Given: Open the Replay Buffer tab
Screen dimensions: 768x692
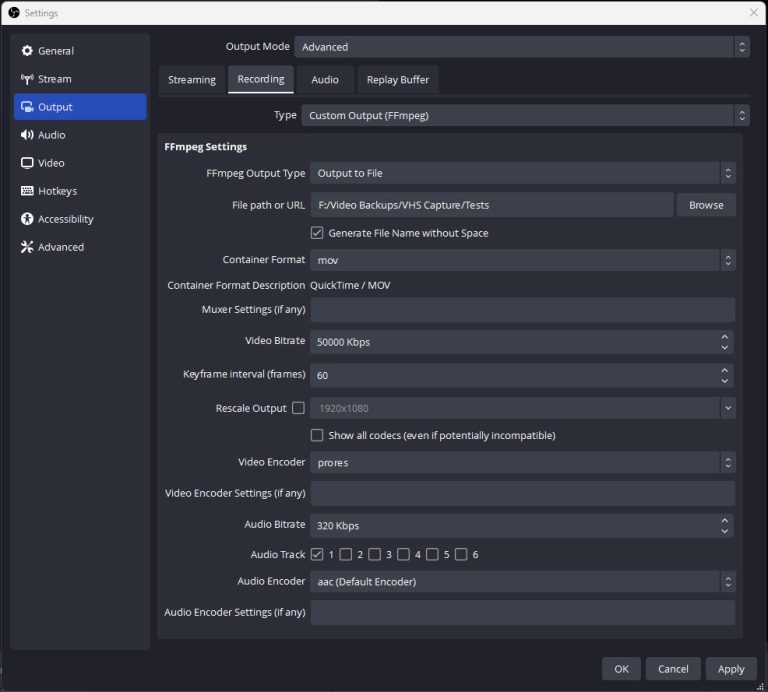Looking at the screenshot, I should click(397, 80).
